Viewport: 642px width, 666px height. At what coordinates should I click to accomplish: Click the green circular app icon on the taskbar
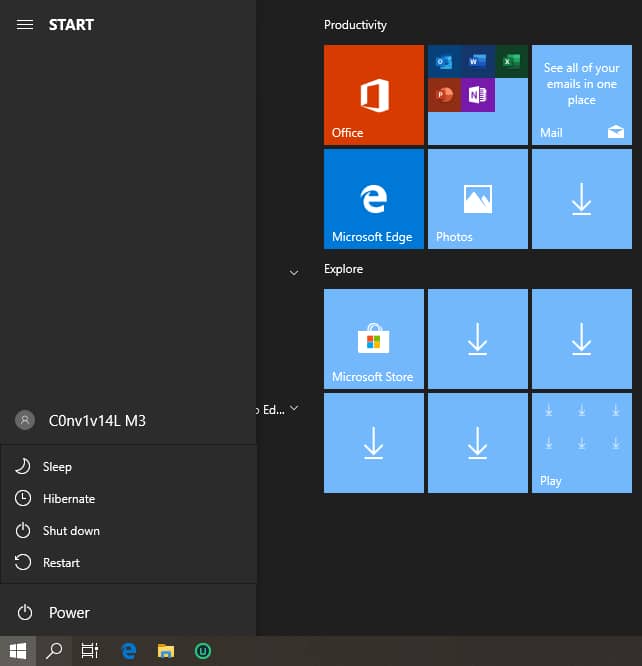(203, 651)
